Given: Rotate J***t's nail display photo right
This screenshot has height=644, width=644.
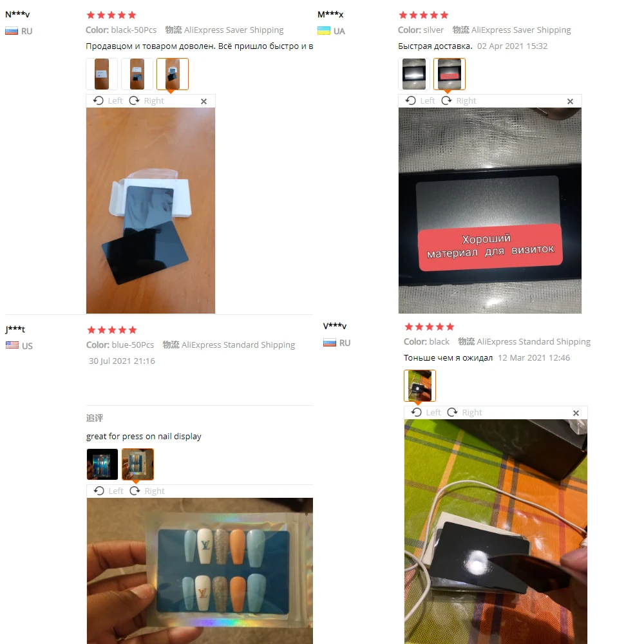Looking at the screenshot, I should 147,491.
